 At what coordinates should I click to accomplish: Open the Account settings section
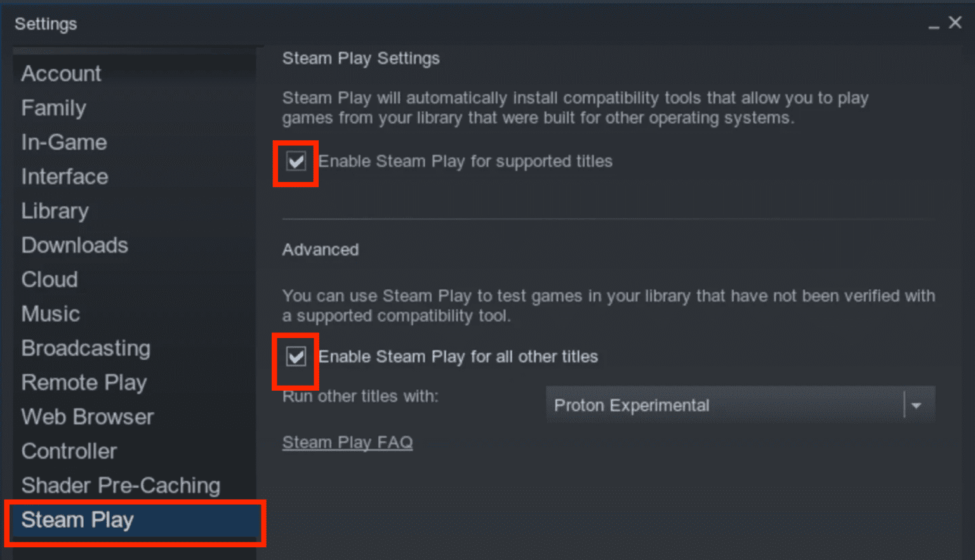[61, 73]
